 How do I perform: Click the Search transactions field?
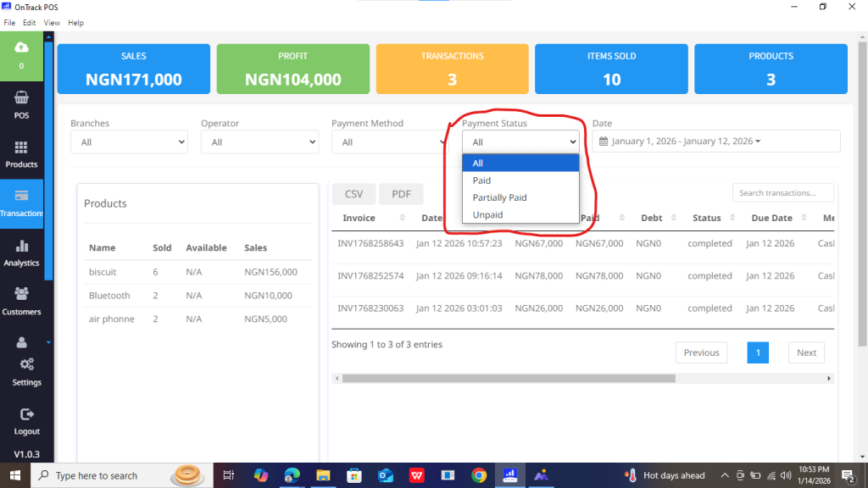(x=782, y=193)
